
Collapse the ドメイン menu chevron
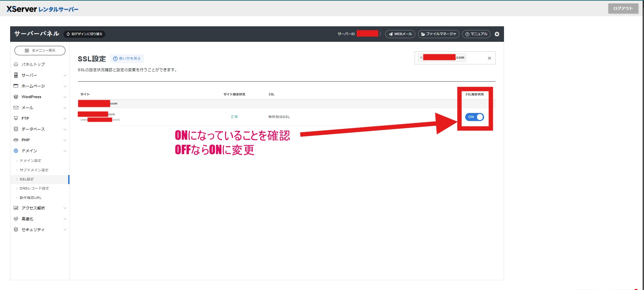65,151
